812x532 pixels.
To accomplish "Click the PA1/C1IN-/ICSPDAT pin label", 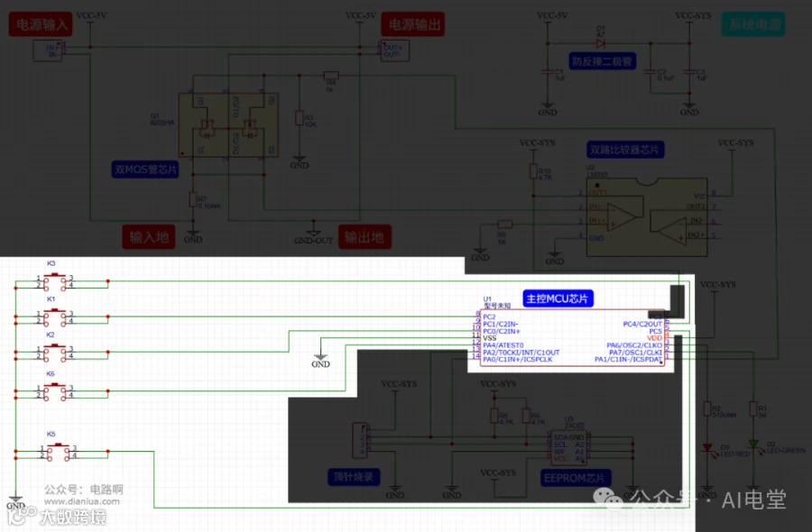I will [x=629, y=359].
